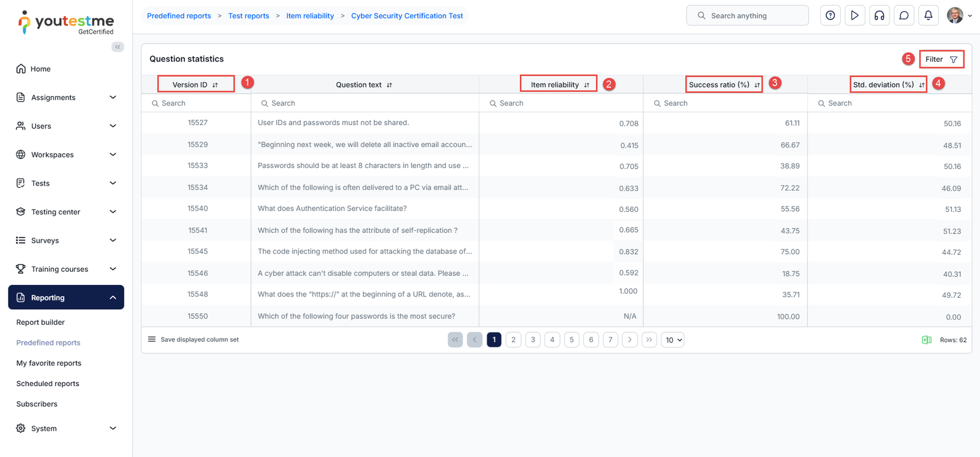This screenshot has width=980, height=457.
Task: Open the notifications bell icon
Action: pyautogui.click(x=928, y=15)
